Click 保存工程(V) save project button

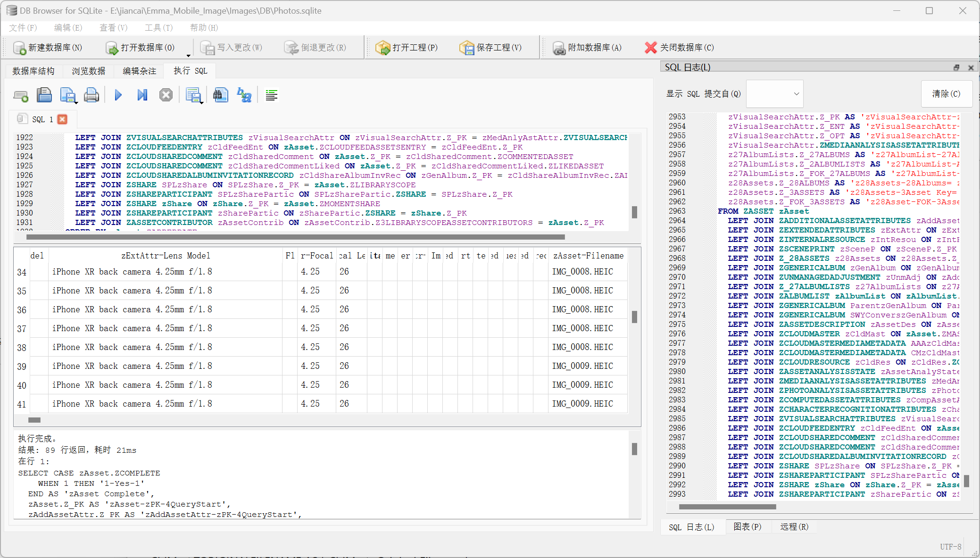click(491, 48)
